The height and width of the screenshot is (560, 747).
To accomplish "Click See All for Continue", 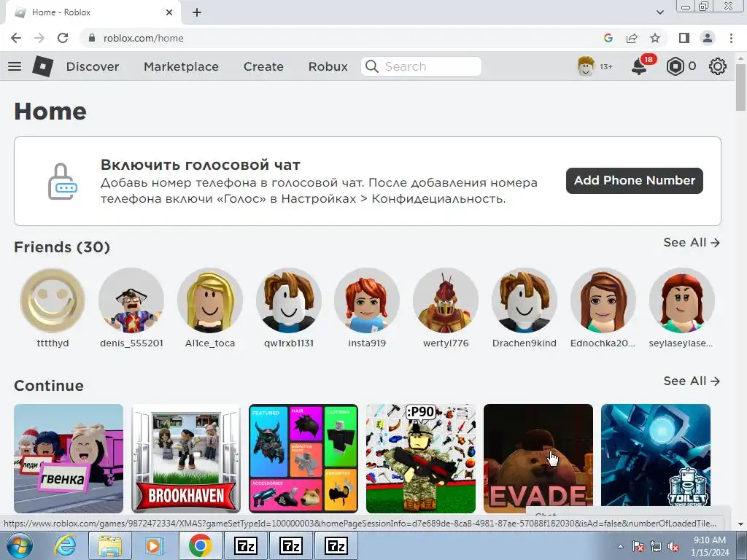I will pyautogui.click(x=692, y=381).
